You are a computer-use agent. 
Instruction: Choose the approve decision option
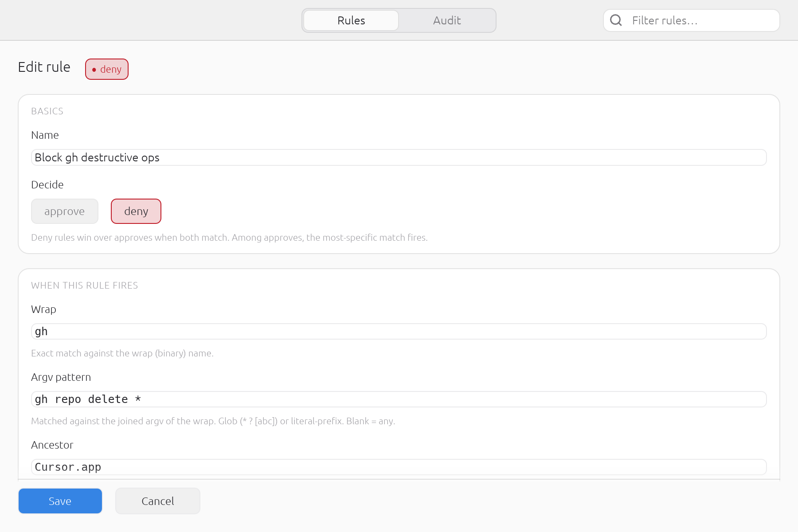(x=65, y=211)
